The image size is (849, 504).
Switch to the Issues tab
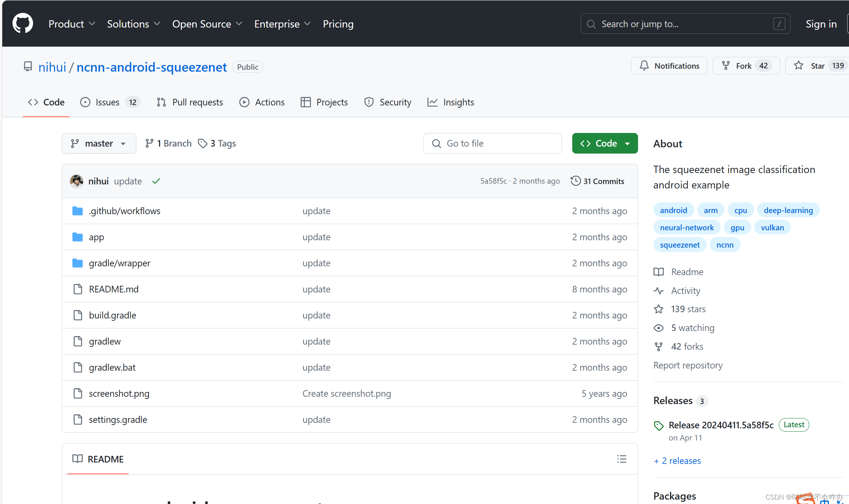click(107, 102)
